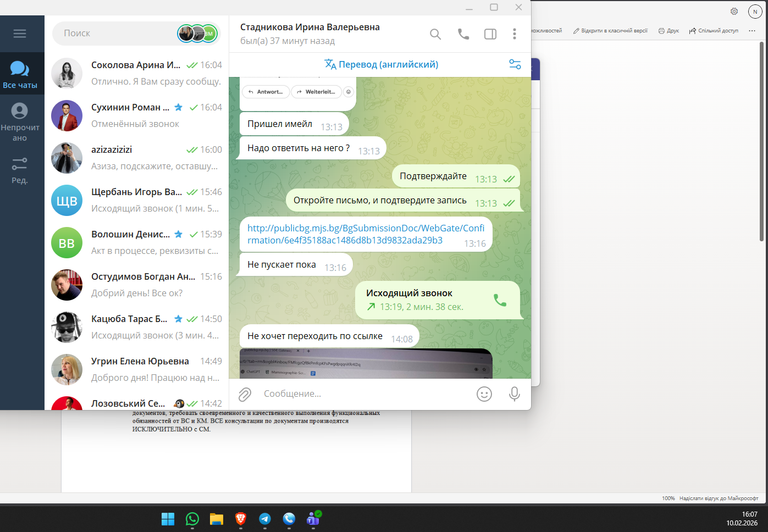Open the emoji picker smiley icon
768x532 pixels.
[x=484, y=394]
